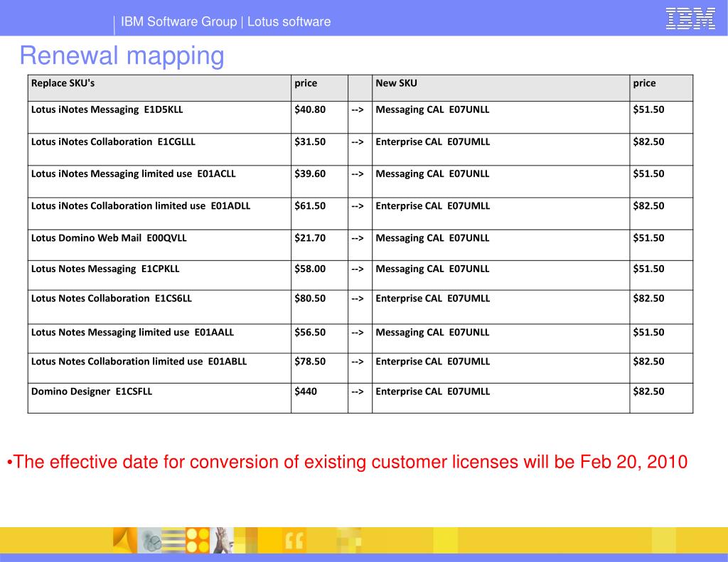Click "IBM Software Group" header text

coord(178,21)
